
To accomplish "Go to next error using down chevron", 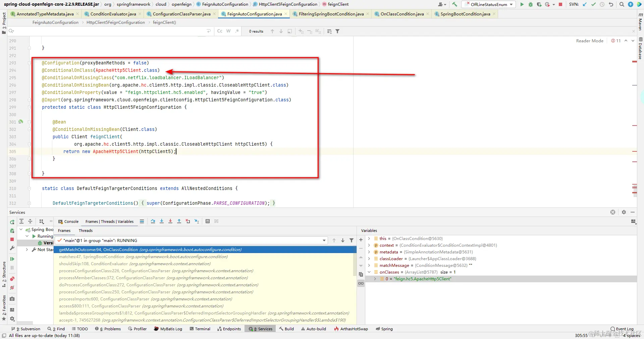I will pos(633,41).
